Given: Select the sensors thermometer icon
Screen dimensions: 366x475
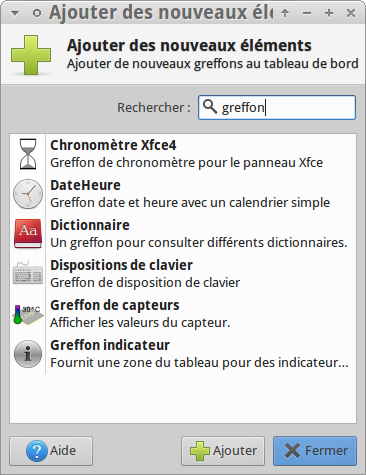Looking at the screenshot, I should pyautogui.click(x=28, y=314).
